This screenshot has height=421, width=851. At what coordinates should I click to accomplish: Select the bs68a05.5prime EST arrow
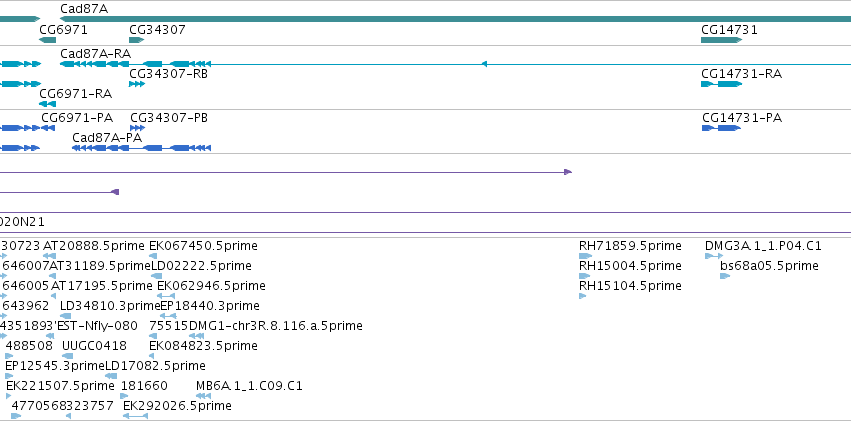pyautogui.click(x=725, y=276)
